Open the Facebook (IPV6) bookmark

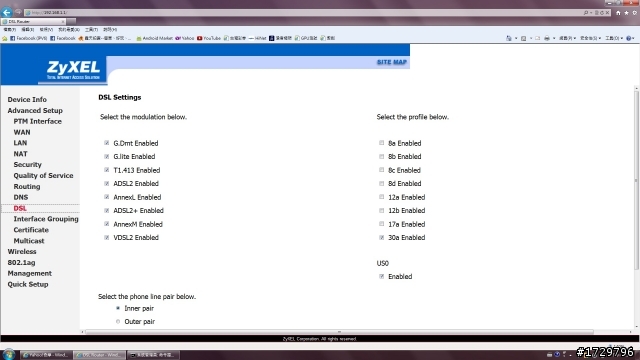click(29, 38)
